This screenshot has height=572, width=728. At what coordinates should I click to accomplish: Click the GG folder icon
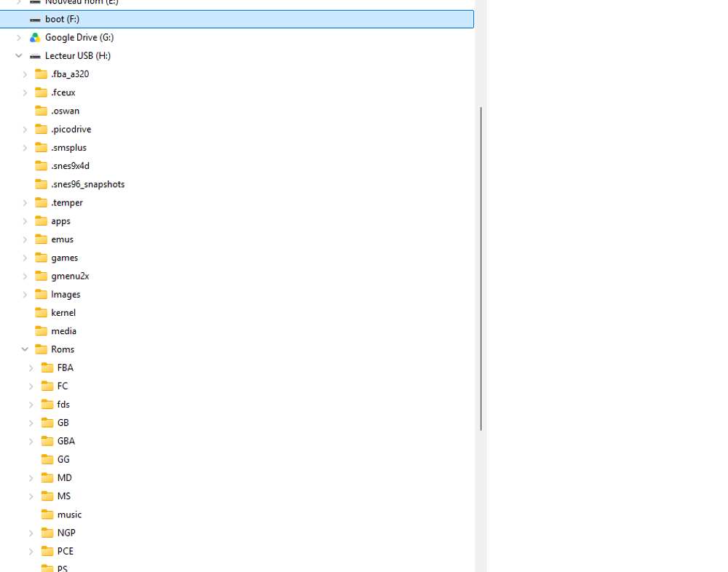(x=47, y=459)
